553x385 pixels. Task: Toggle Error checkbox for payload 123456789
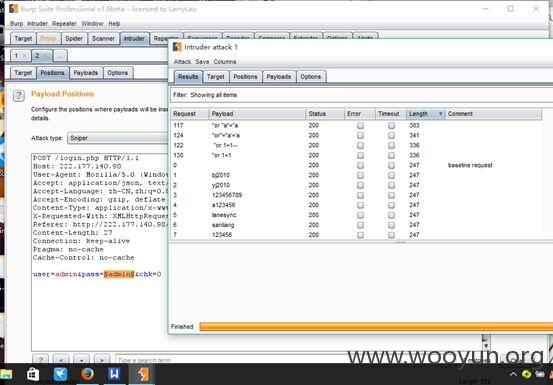(x=360, y=195)
